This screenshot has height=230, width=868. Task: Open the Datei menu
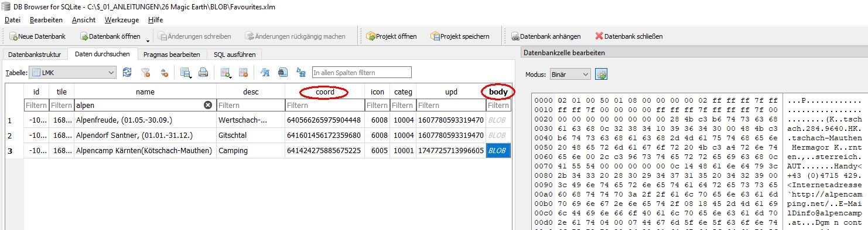click(x=12, y=19)
